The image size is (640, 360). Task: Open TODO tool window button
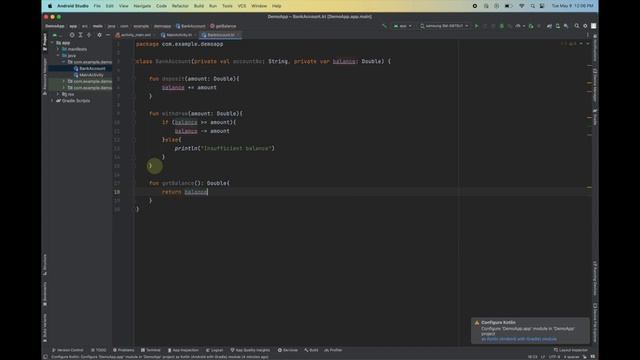(98, 350)
